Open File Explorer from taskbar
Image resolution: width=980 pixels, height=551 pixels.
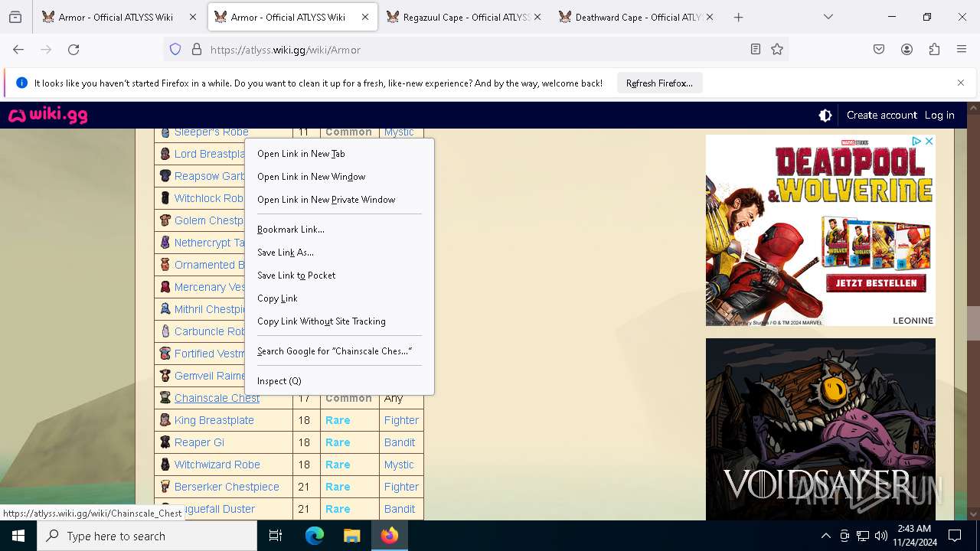pyautogui.click(x=351, y=536)
